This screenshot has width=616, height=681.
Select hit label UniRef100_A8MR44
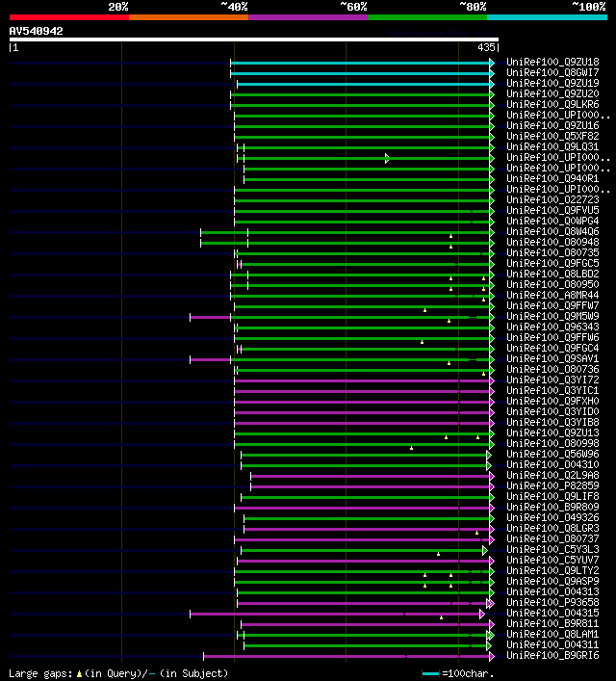click(x=552, y=295)
